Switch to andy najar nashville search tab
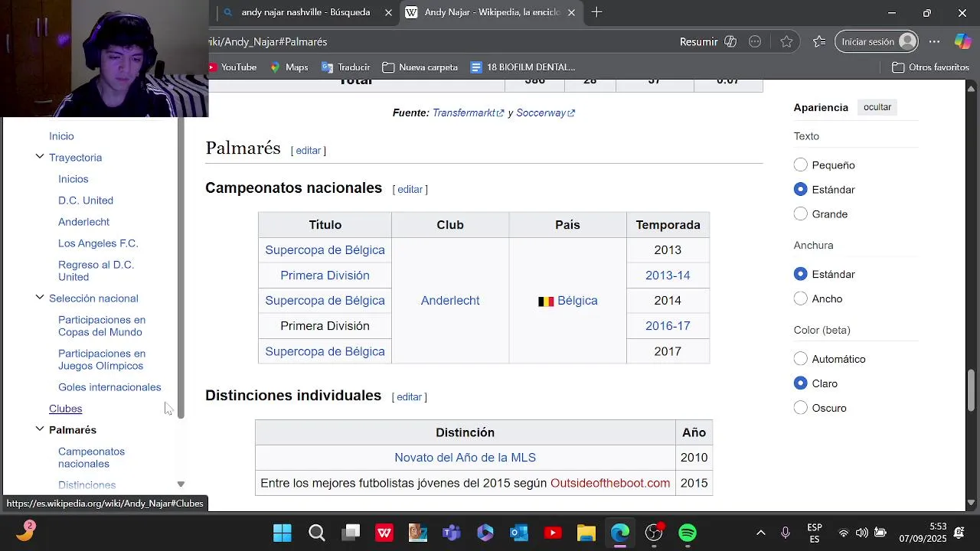980x551 pixels. pyautogui.click(x=305, y=12)
